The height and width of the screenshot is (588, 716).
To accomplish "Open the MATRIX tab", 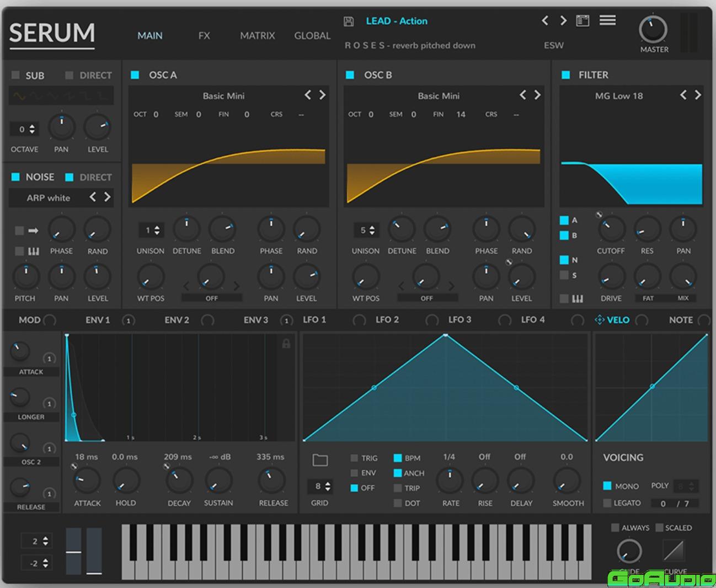I will point(257,36).
